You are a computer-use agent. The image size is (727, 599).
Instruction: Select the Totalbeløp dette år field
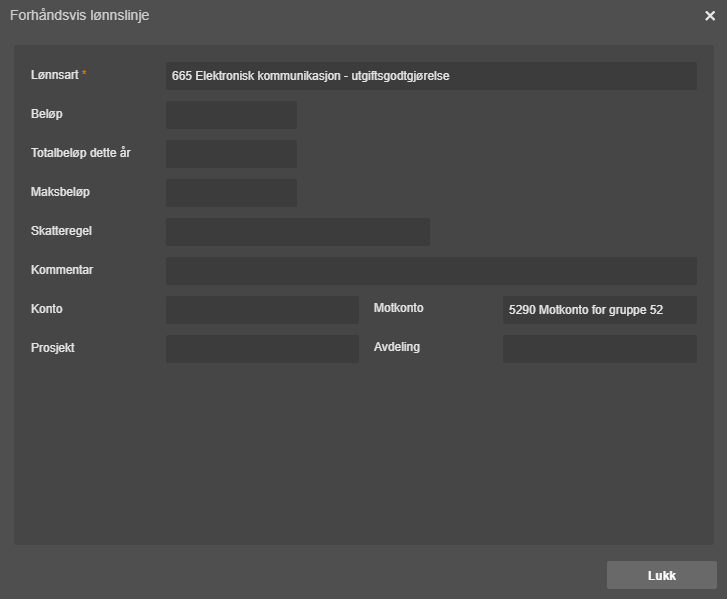231,154
